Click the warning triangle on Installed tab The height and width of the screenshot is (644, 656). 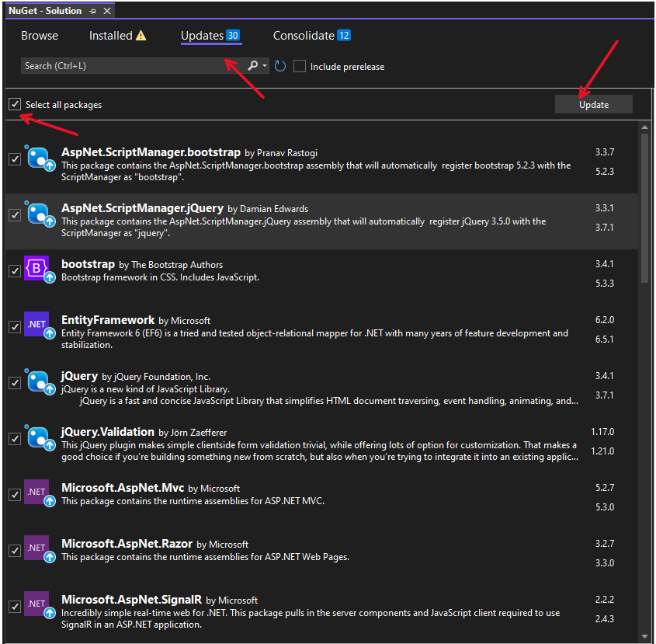(x=141, y=36)
